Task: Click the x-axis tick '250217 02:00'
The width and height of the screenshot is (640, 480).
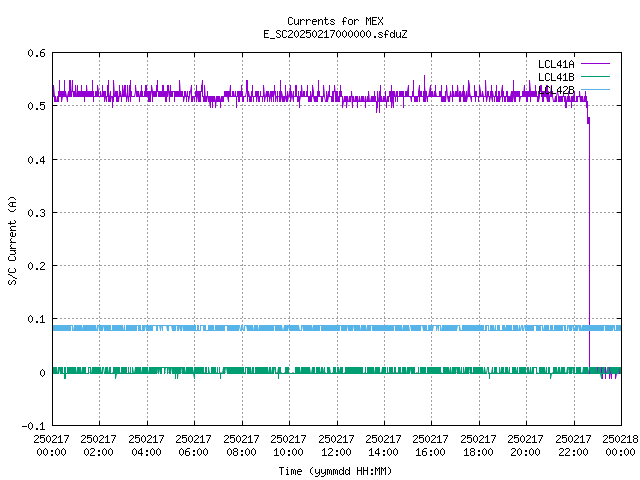Action: [x=98, y=446]
